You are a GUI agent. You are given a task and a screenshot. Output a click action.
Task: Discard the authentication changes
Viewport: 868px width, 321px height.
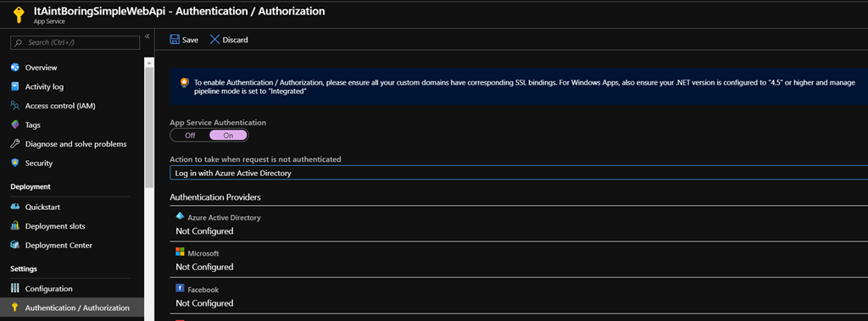coord(229,39)
